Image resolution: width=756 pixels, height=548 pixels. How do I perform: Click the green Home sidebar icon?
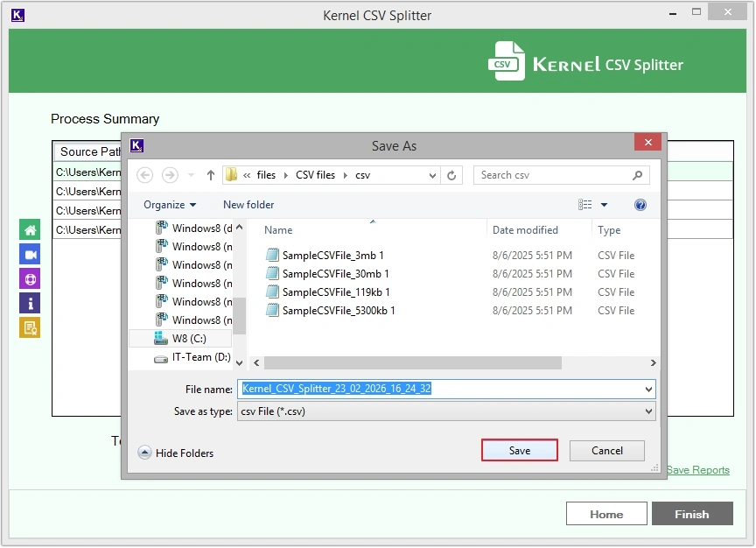[30, 229]
